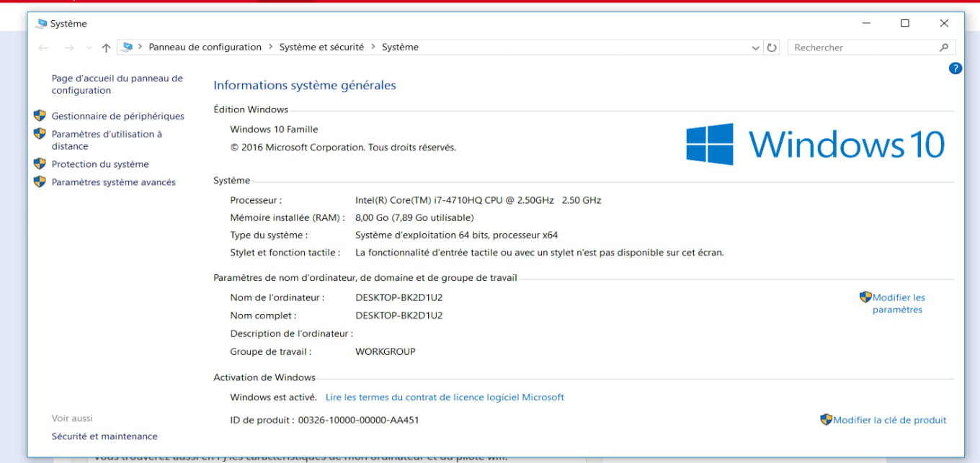Click the computer icon in address bar
This screenshot has height=463, width=980.
pyautogui.click(x=128, y=47)
